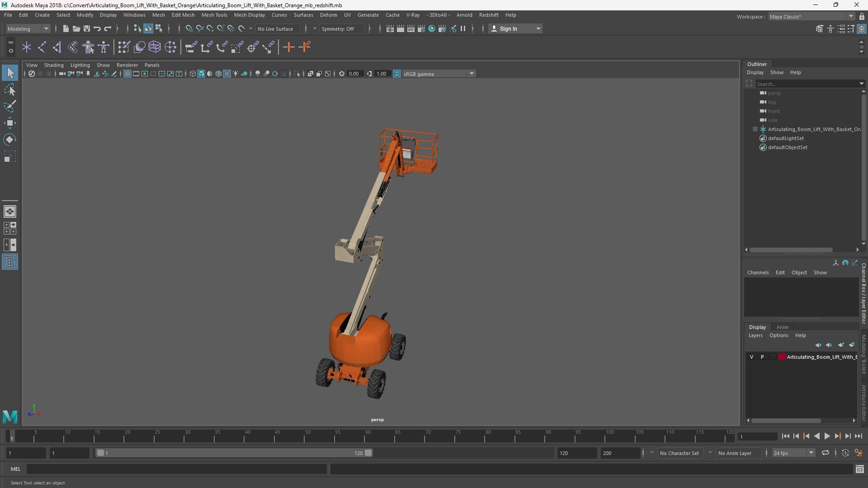868x488 pixels.
Task: Pick the Scale tool in the toolbox
Action: (10, 156)
